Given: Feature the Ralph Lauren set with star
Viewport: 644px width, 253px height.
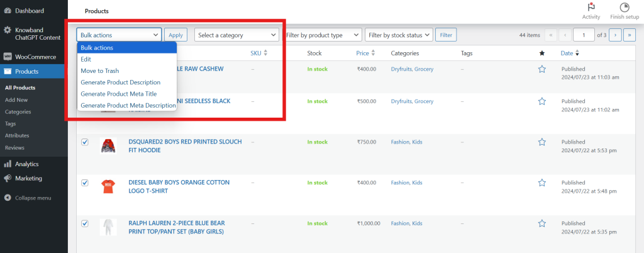Looking at the screenshot, I should 541,223.
